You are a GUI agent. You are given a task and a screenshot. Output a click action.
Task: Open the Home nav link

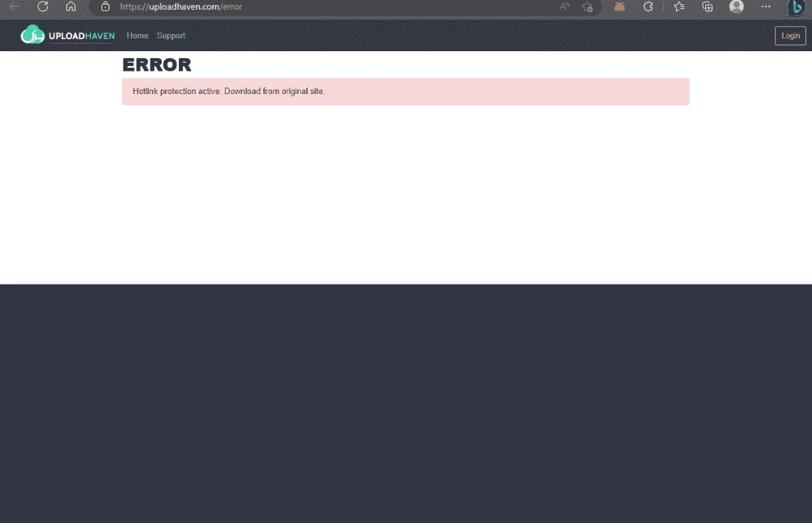[138, 35]
